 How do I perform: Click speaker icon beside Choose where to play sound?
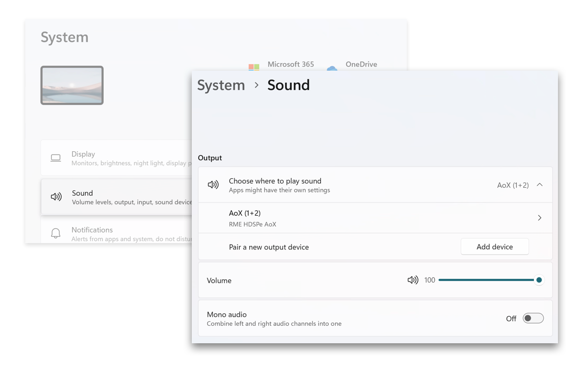click(213, 185)
